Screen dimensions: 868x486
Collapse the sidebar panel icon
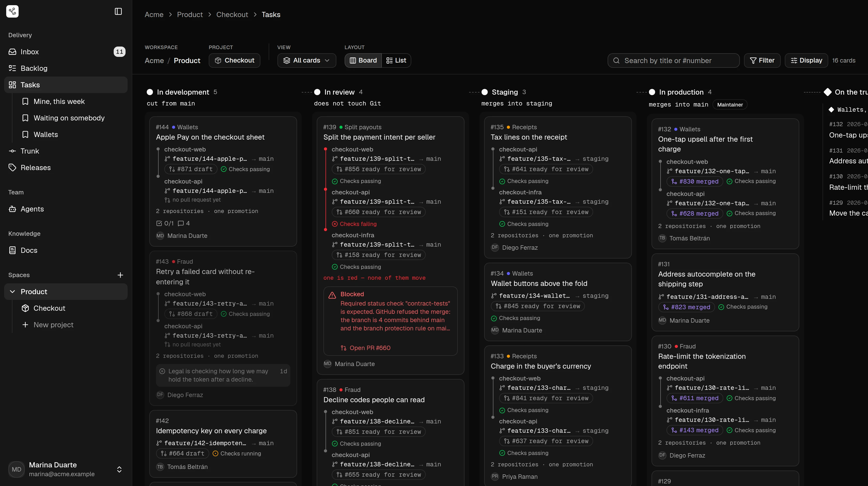click(118, 11)
